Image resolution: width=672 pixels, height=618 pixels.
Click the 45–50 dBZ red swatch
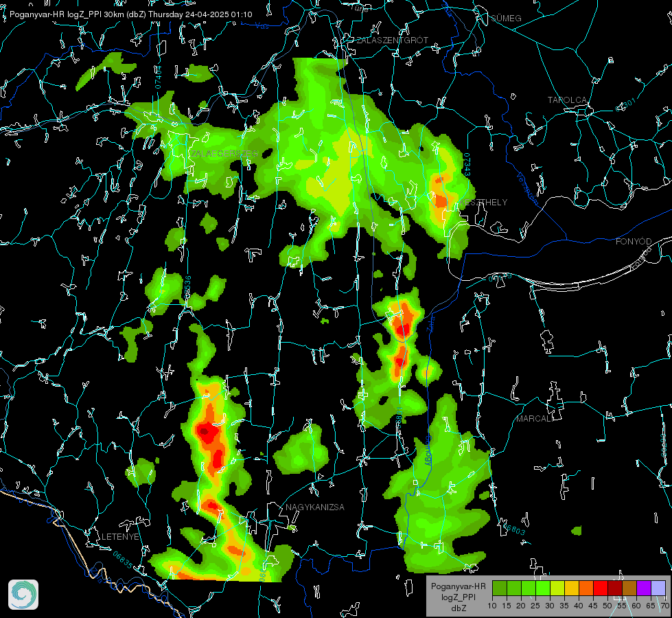(601, 588)
